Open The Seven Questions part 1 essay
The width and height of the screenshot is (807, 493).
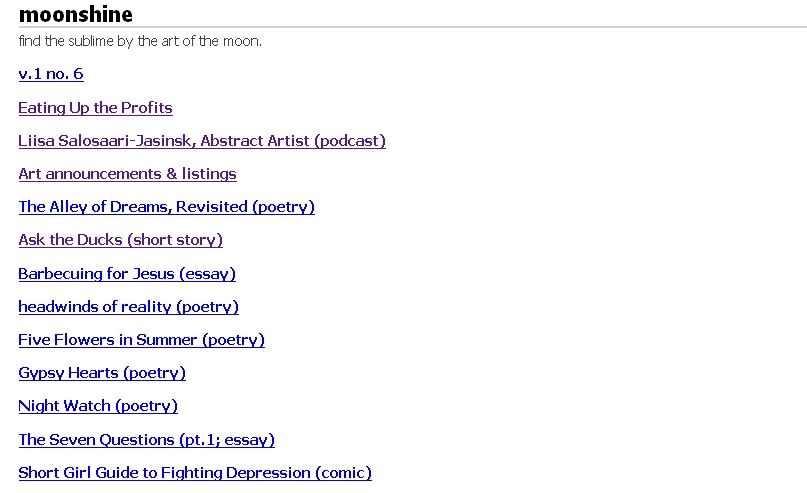pyautogui.click(x=146, y=440)
